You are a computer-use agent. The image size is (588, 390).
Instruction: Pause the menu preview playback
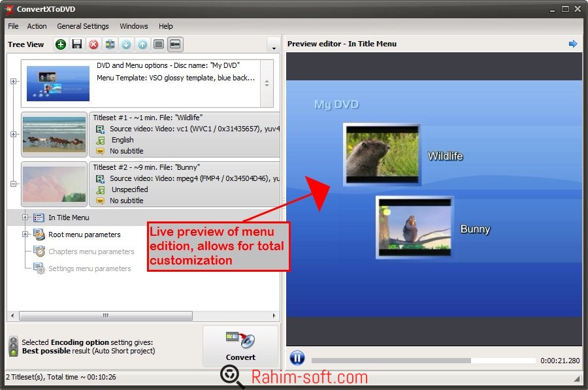point(297,358)
